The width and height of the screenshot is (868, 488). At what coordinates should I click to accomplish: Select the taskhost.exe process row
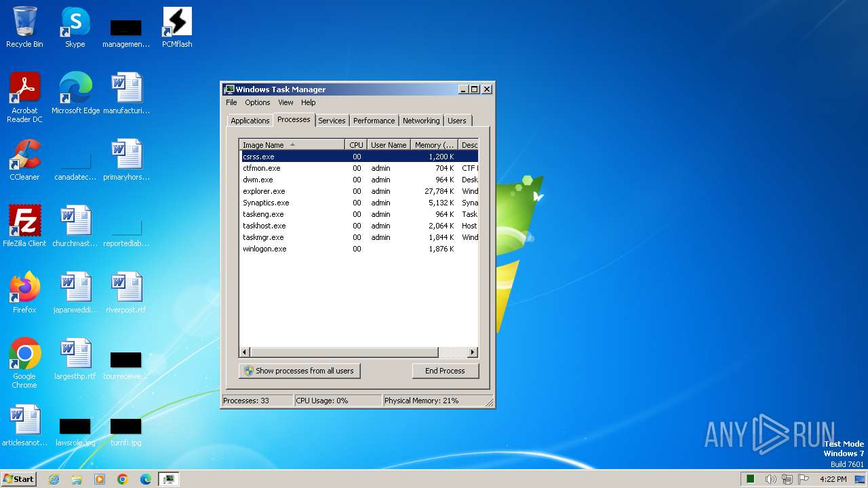[x=359, y=226]
